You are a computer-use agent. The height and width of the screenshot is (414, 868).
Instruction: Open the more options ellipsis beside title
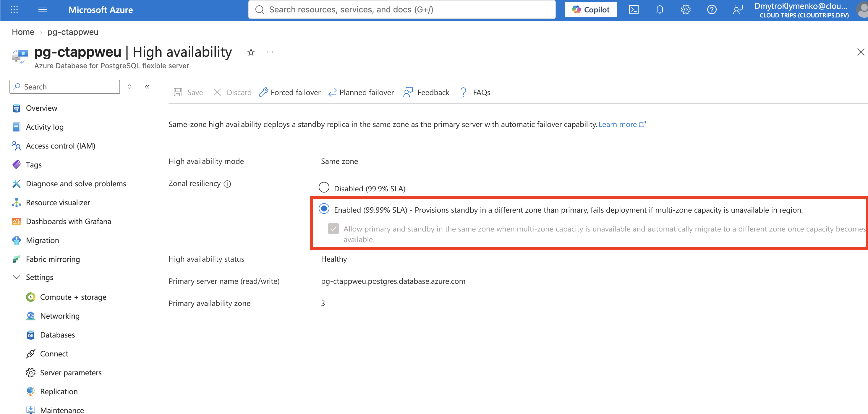[x=270, y=52]
